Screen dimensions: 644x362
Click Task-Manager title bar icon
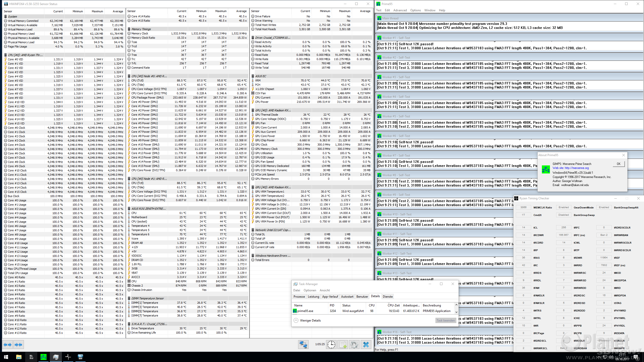296,284
